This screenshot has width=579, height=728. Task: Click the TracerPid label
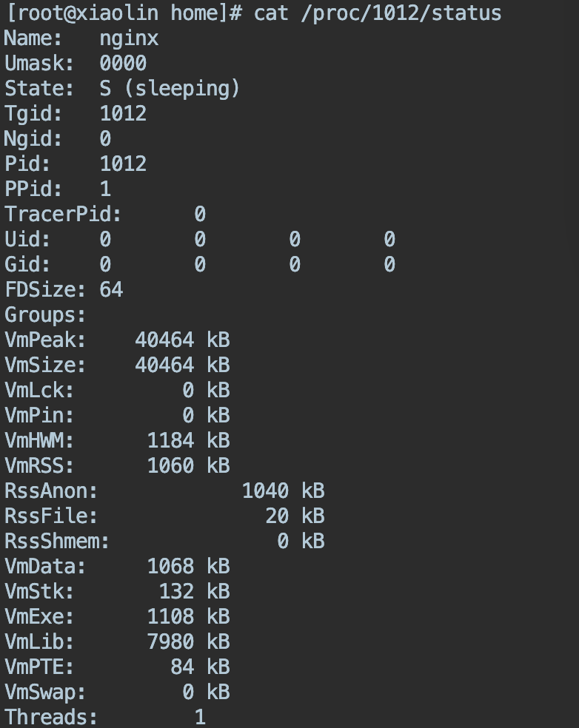[63, 214]
